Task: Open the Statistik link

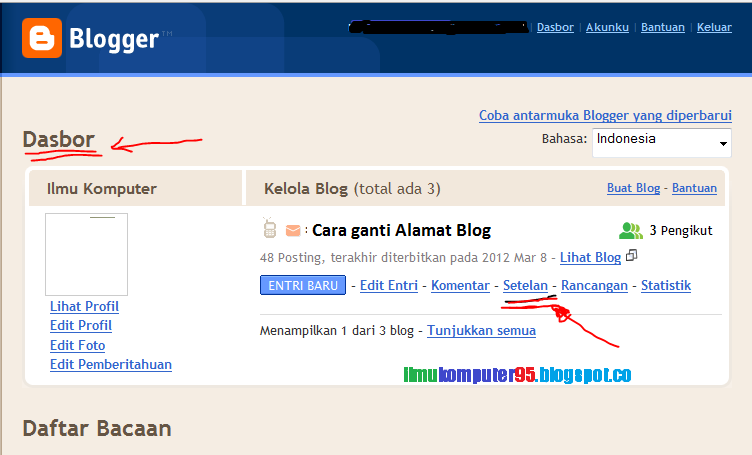Action: click(666, 285)
